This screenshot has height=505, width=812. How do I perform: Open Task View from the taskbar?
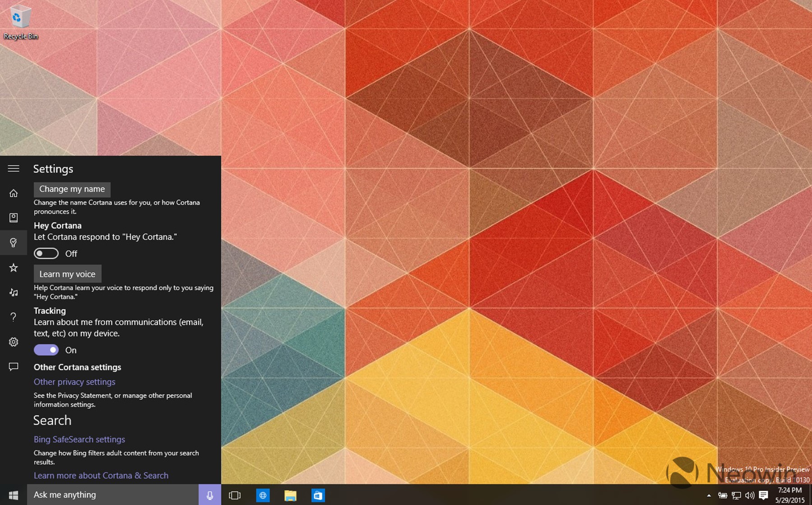(x=235, y=495)
